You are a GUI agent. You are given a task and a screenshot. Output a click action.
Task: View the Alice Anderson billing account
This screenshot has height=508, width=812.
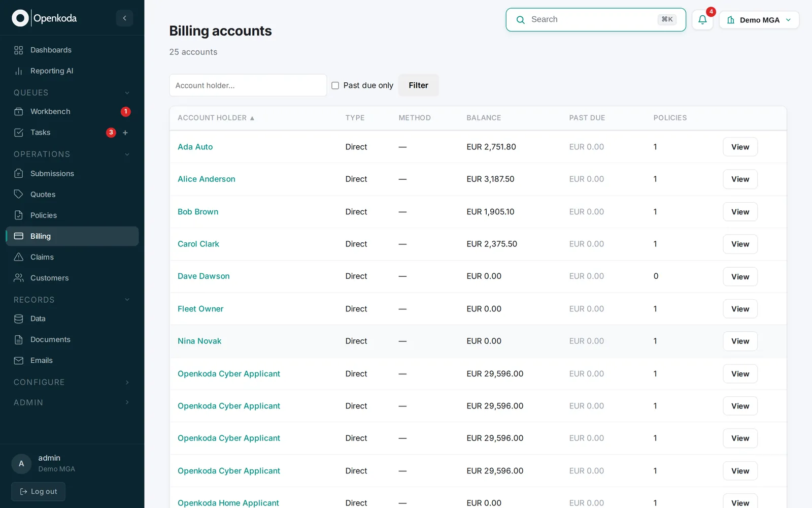[x=740, y=179]
